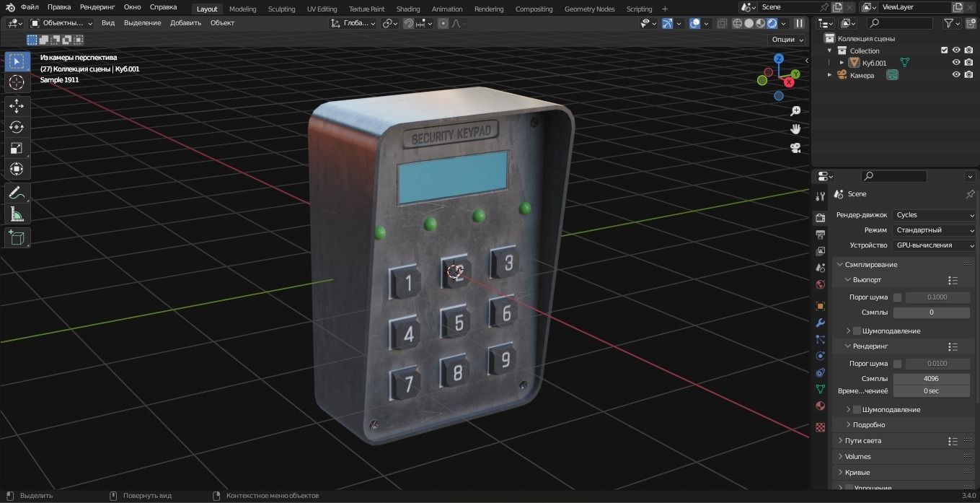
Task: Click the pan view hand icon
Action: click(795, 129)
